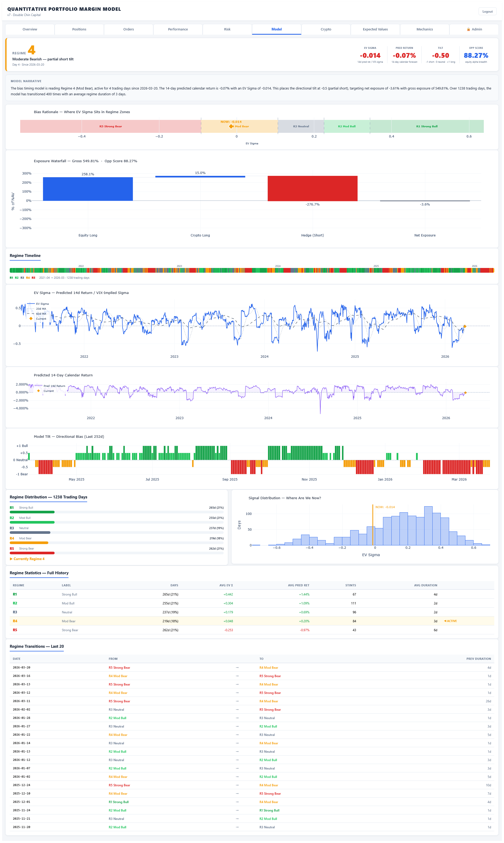The width and height of the screenshot is (504, 843).
Task: Click the 2025-11-20 transition date
Action: (x=22, y=827)
